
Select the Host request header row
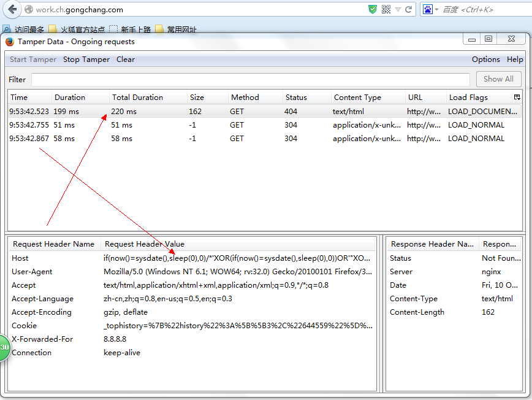pos(192,258)
